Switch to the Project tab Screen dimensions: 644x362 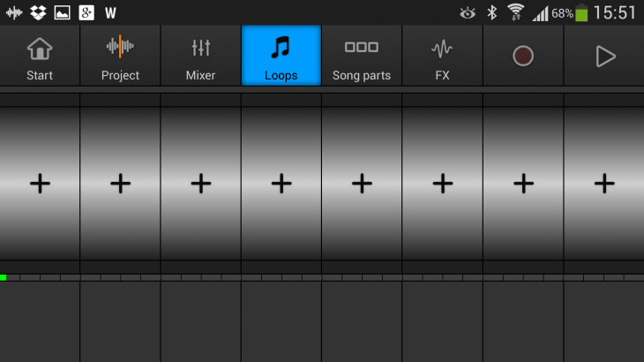(x=120, y=56)
